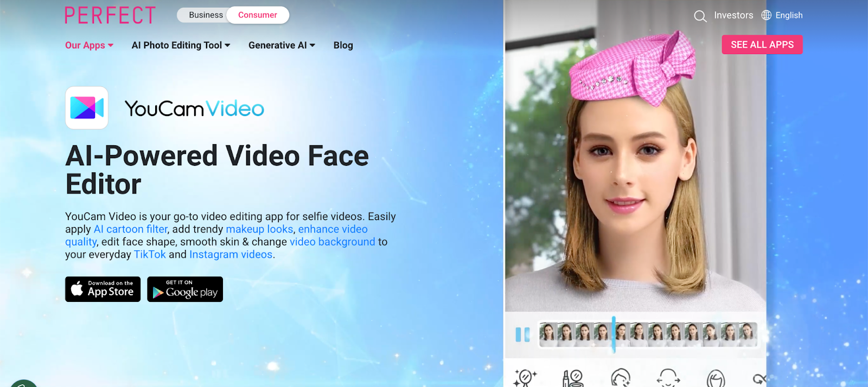The image size is (868, 387).
Task: Follow the TikTok link
Action: (150, 254)
